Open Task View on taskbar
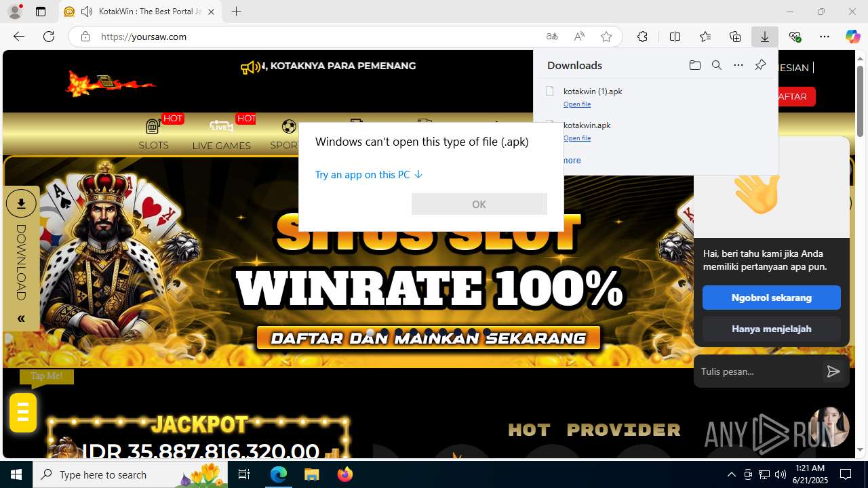 (244, 474)
